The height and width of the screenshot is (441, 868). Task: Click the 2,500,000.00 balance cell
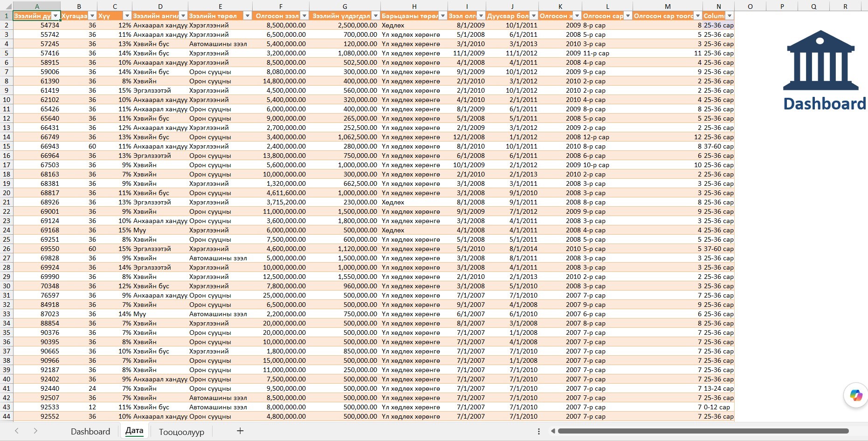344,25
